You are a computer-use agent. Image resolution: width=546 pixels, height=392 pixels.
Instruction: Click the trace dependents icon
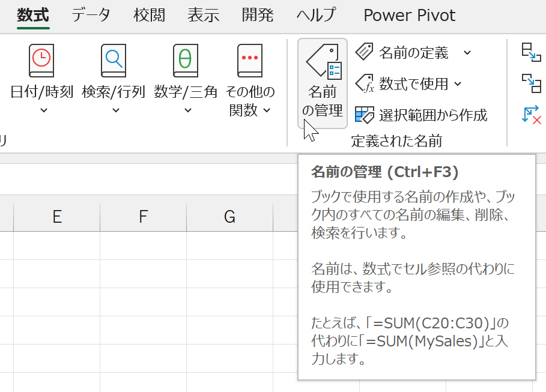(531, 83)
